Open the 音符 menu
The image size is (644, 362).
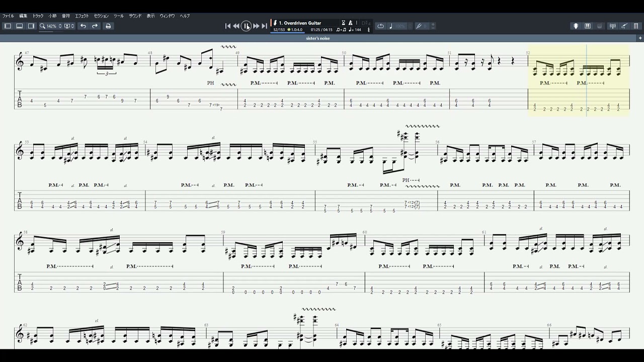pos(66,16)
